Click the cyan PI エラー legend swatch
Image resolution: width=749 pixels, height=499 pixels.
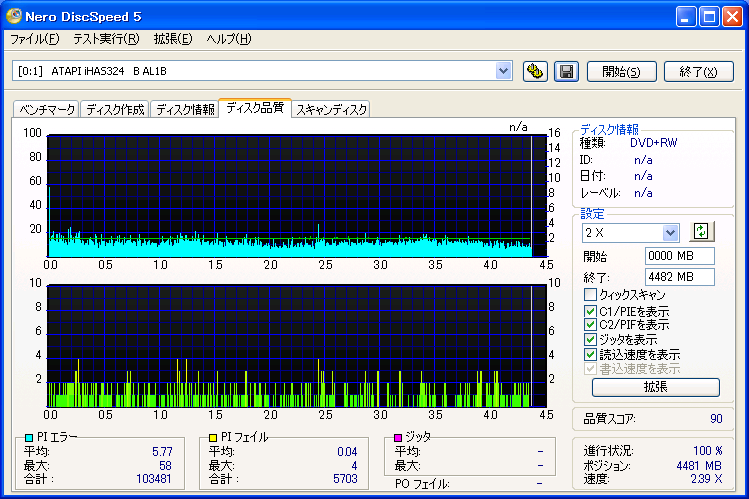tap(28, 437)
